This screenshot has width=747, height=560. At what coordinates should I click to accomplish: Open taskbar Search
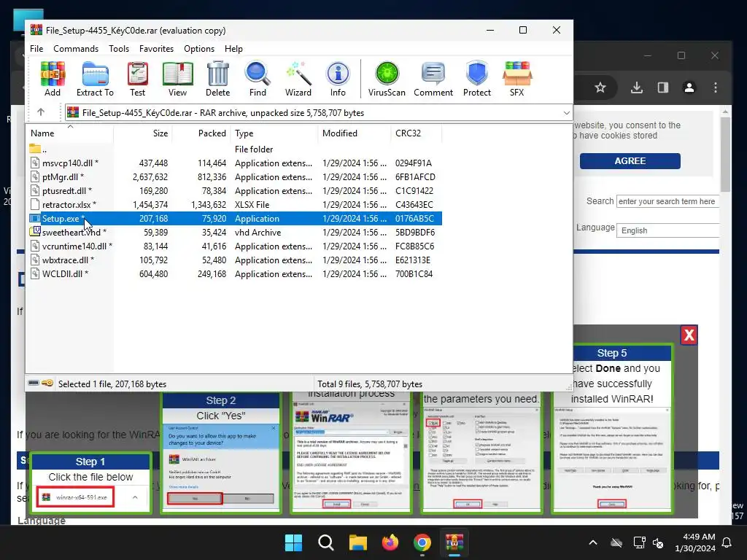tap(326, 542)
